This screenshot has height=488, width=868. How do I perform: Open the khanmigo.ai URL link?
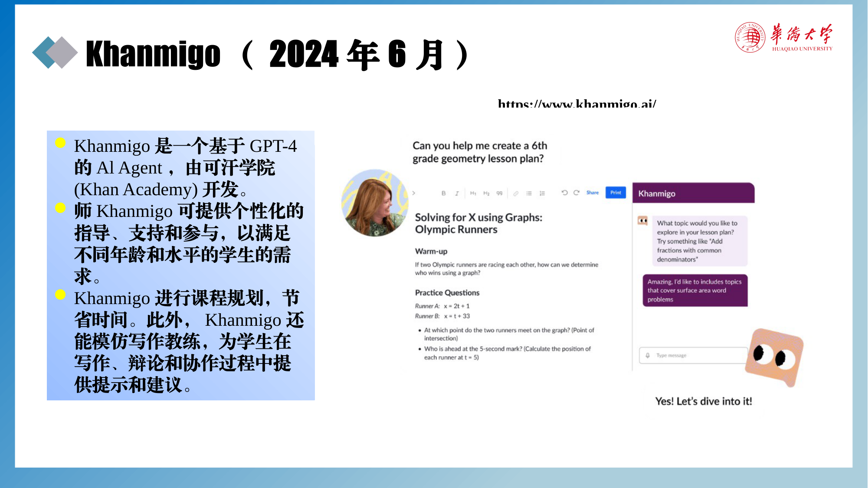coord(577,104)
